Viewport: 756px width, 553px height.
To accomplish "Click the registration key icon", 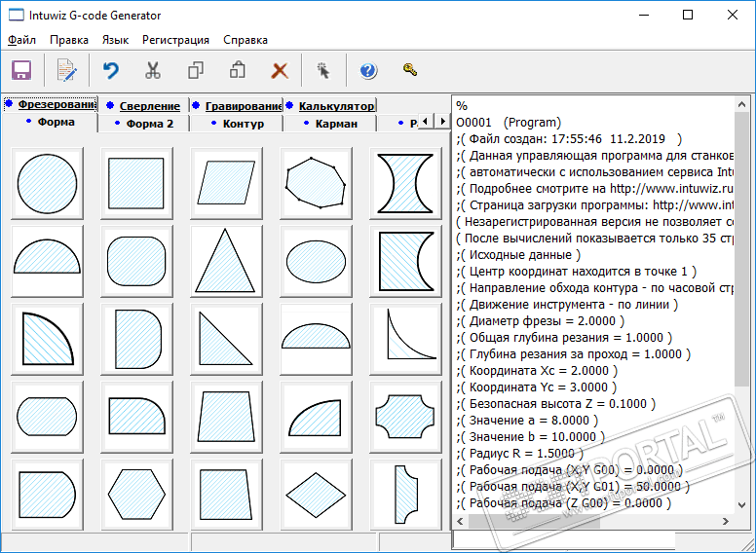I will click(x=410, y=70).
